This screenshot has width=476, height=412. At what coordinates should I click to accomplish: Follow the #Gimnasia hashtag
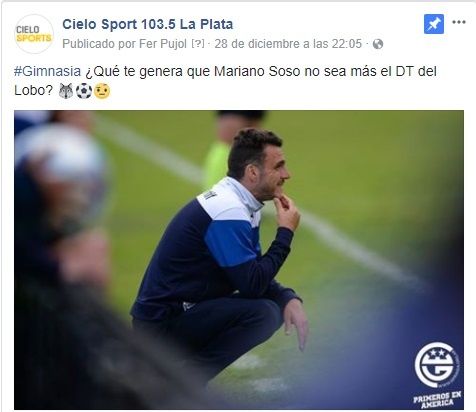point(47,71)
